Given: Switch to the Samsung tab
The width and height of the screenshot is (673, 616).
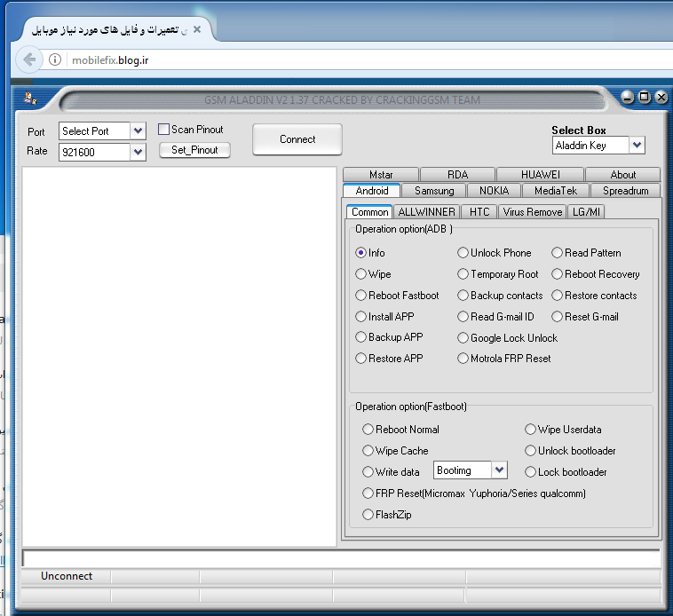Looking at the screenshot, I should pyautogui.click(x=434, y=191).
